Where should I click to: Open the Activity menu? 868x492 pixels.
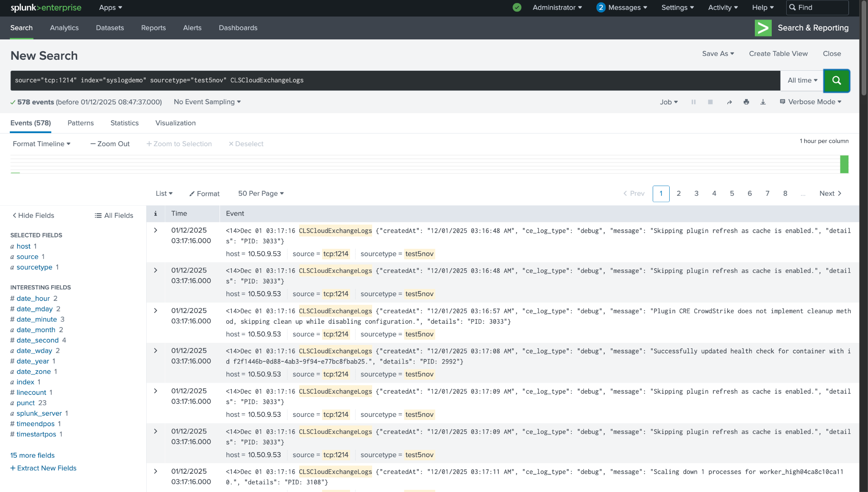723,8
